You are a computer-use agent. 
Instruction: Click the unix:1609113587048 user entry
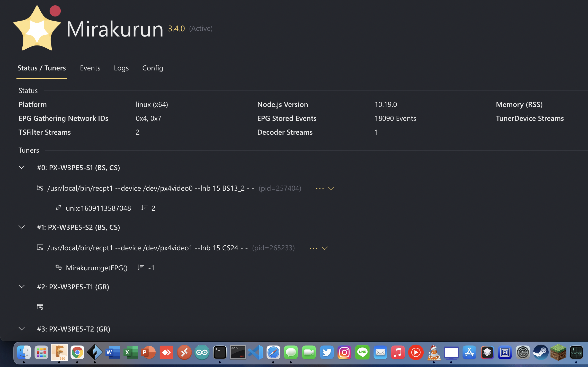pyautogui.click(x=99, y=208)
